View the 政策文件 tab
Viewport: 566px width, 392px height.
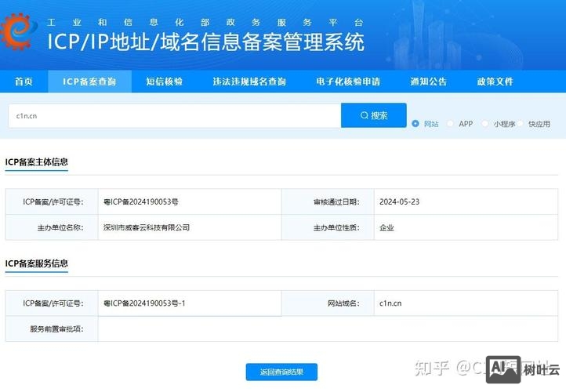(495, 82)
